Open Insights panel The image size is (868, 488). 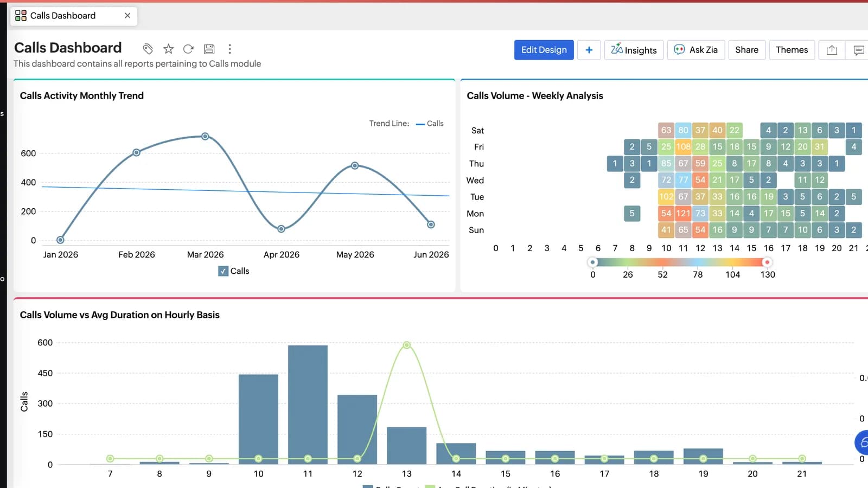coord(634,50)
